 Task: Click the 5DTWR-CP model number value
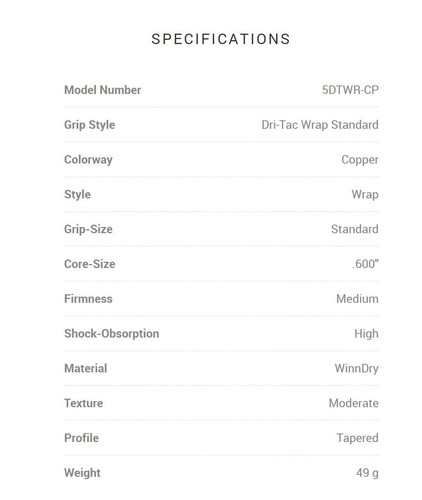[350, 90]
